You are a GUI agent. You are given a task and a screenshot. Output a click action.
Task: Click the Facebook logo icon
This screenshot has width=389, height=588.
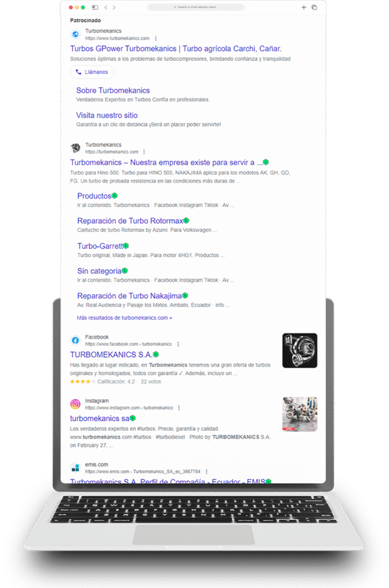[x=75, y=340]
